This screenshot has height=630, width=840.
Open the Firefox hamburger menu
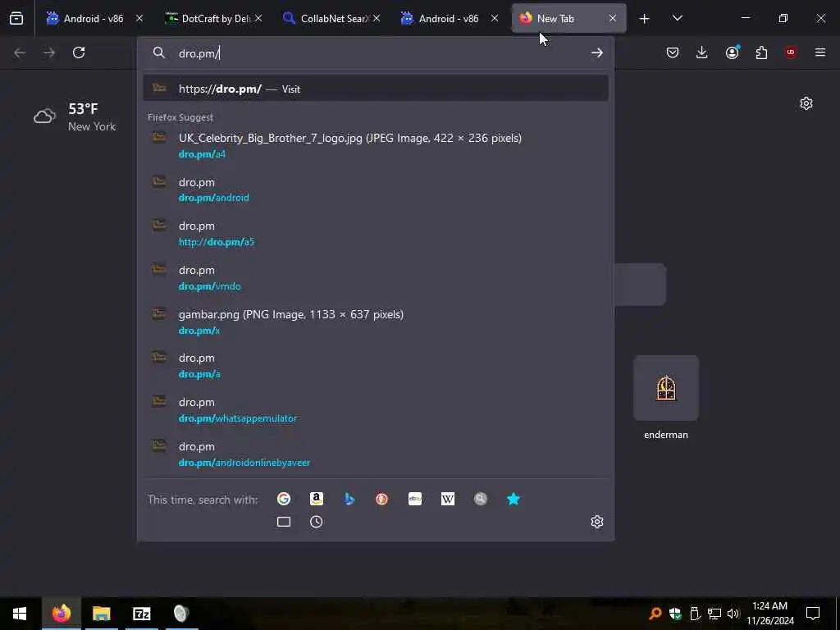pyautogui.click(x=820, y=52)
